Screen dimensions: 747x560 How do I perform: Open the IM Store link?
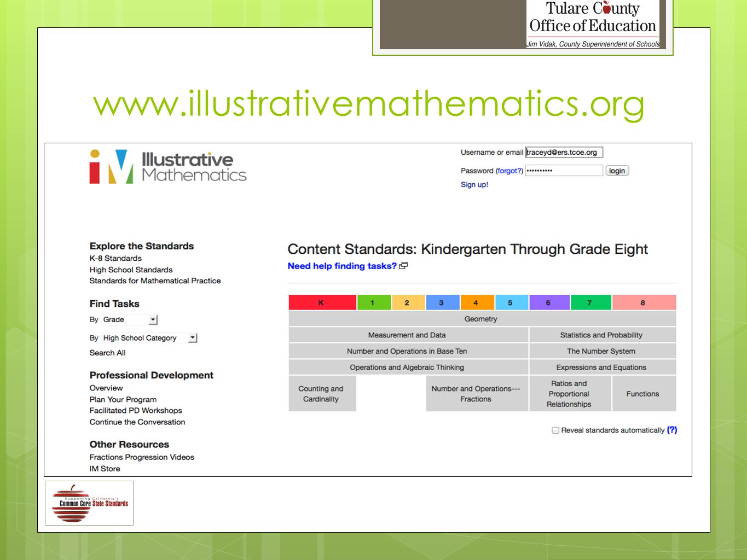click(105, 469)
